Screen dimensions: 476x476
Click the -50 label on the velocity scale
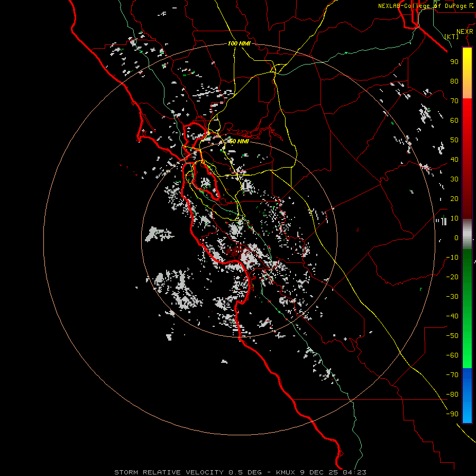coord(452,335)
